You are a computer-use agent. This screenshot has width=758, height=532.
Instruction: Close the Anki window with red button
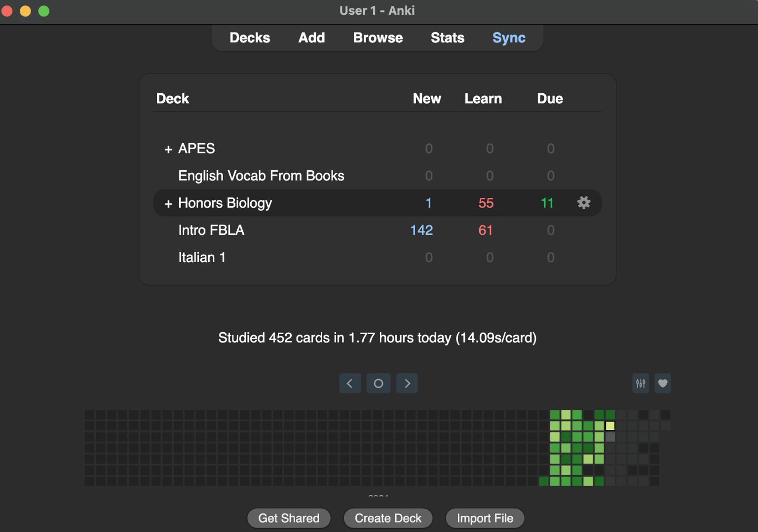7,11
